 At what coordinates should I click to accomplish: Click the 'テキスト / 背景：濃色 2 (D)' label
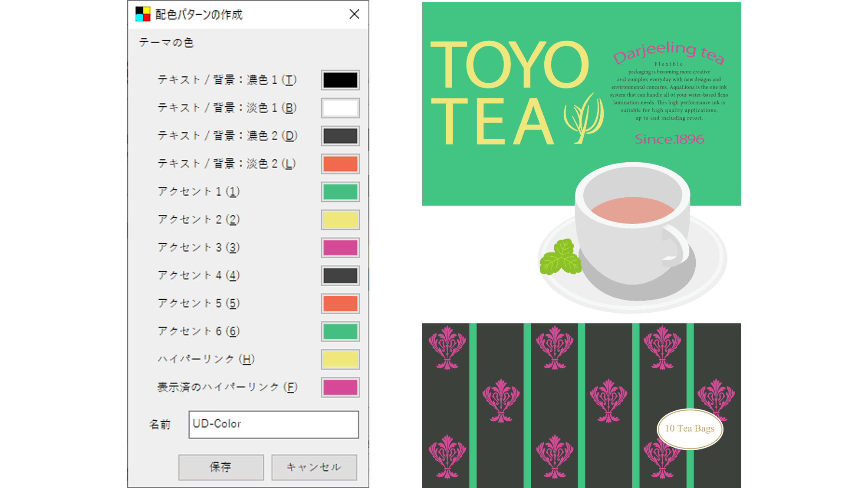[227, 136]
